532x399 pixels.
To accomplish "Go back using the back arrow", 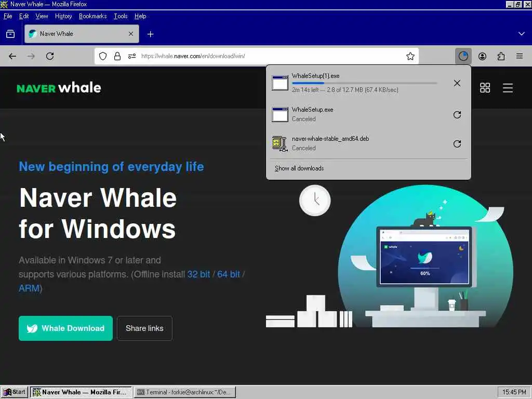I will tap(12, 56).
